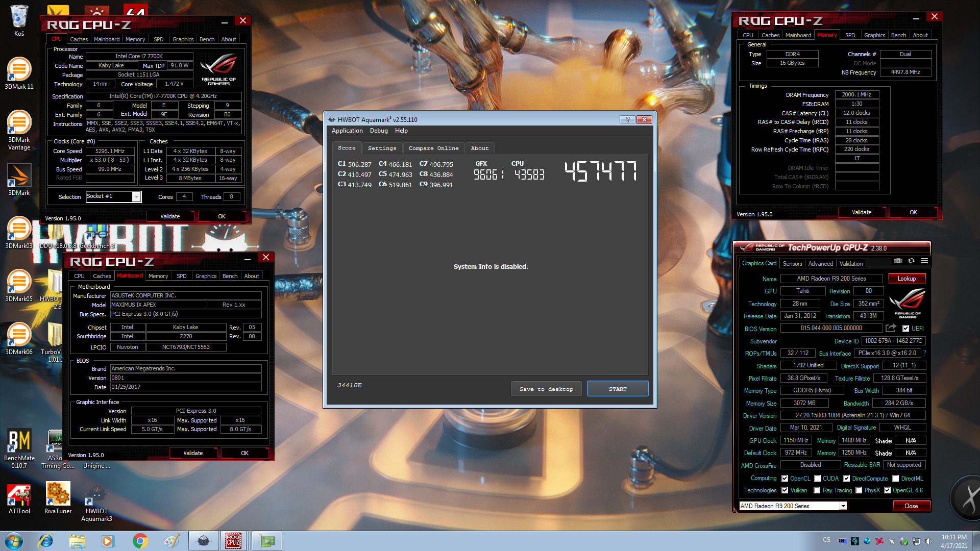
Task: Open the Bench tab in top-left CPU-Z
Action: tap(207, 39)
